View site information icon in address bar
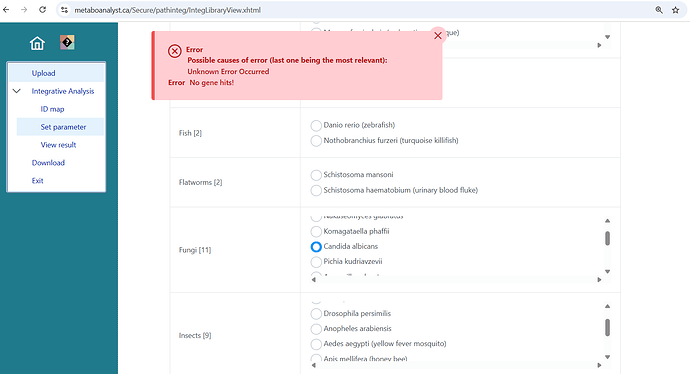 (x=64, y=10)
